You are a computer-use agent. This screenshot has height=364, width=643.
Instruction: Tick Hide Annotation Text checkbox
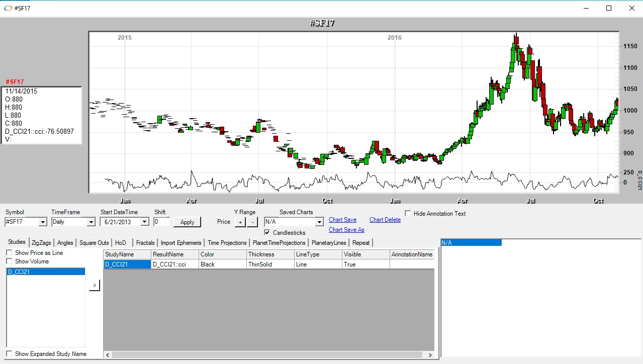pos(408,214)
